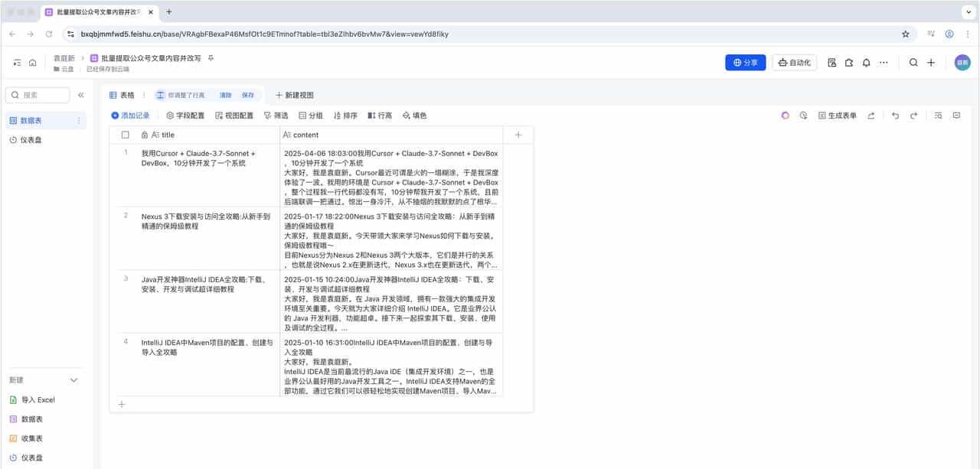Image resolution: width=980 pixels, height=469 pixels.
Task: Open the comments panel icon
Action: pyautogui.click(x=956, y=115)
